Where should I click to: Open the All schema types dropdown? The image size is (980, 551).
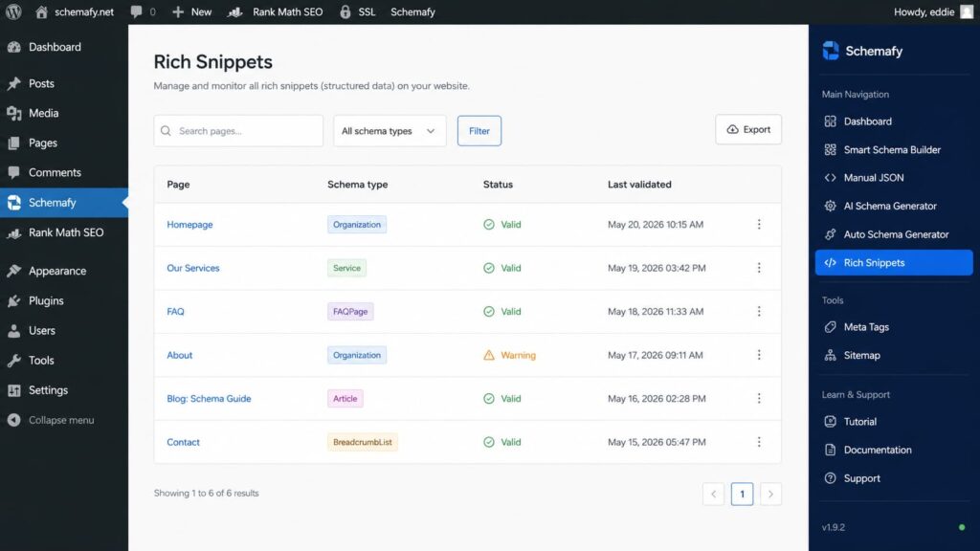[x=390, y=130]
